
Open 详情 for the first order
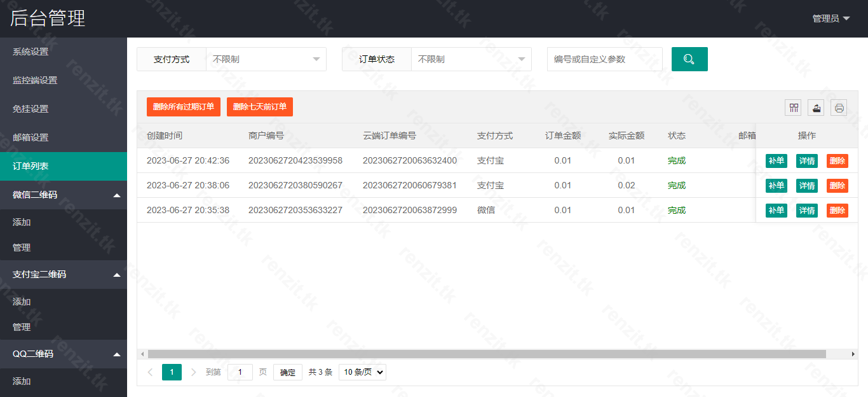point(806,160)
